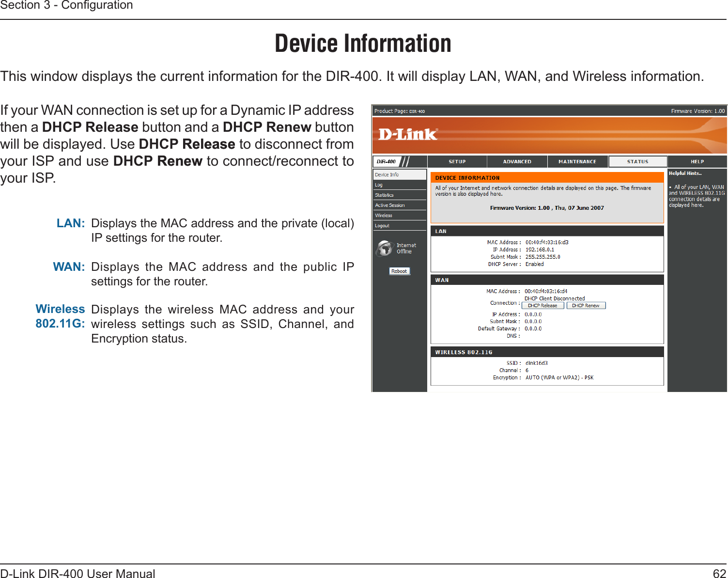Click the DHCP Server Enabled value
The width and height of the screenshot is (728, 578).
click(x=534, y=264)
